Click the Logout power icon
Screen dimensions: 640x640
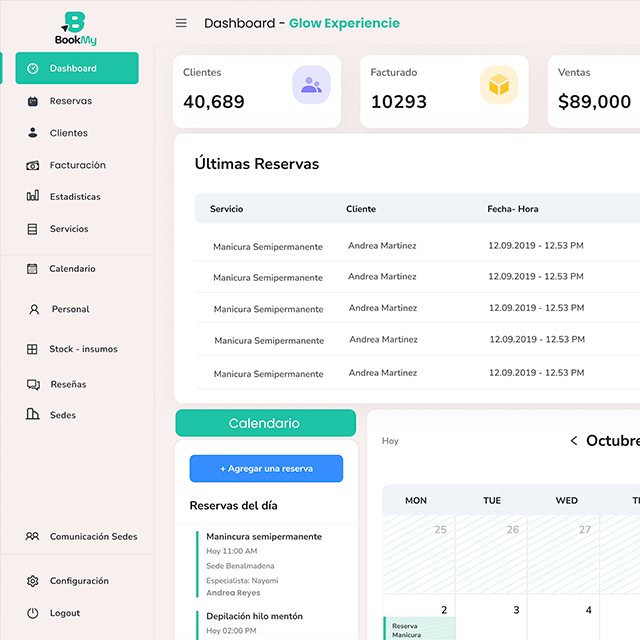click(33, 613)
